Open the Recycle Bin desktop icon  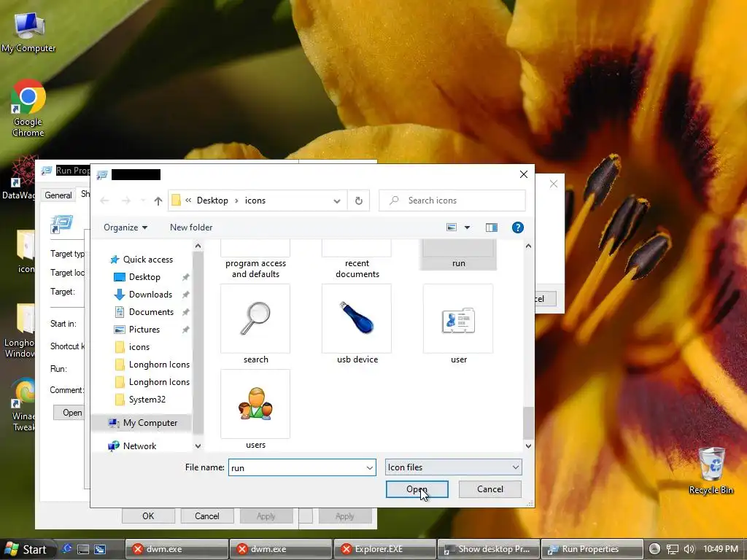coord(711,471)
